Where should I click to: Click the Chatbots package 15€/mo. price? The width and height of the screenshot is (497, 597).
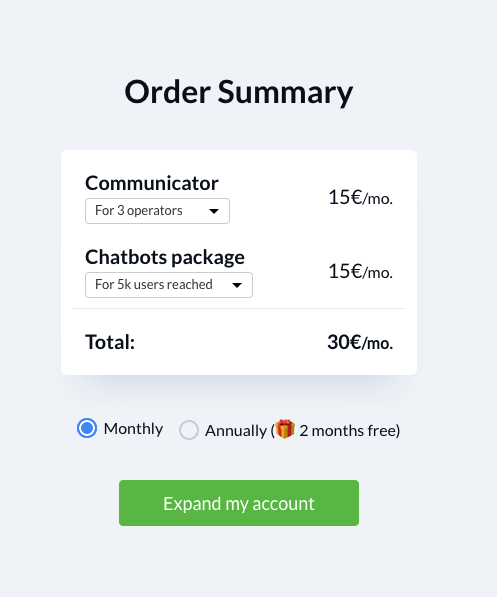[x=360, y=271]
